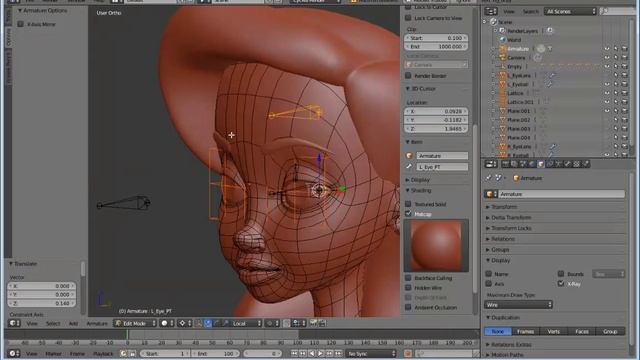Click the timeline editor type icon
This screenshot has height=360, width=640.
[14, 353]
